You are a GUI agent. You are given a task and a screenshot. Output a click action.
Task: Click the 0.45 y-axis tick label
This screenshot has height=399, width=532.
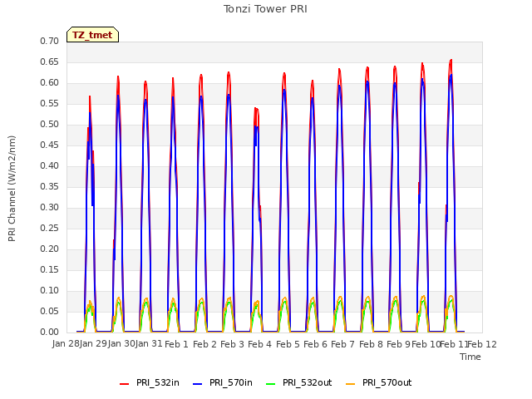(x=50, y=145)
